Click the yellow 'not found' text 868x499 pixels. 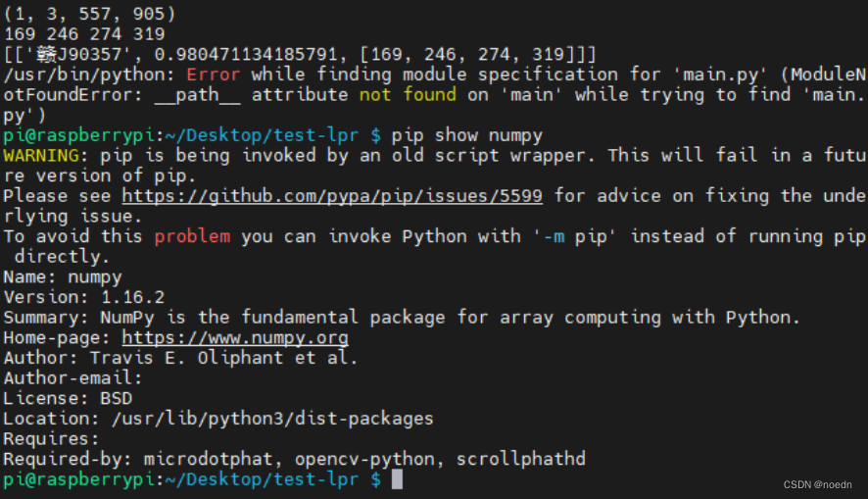tap(408, 95)
